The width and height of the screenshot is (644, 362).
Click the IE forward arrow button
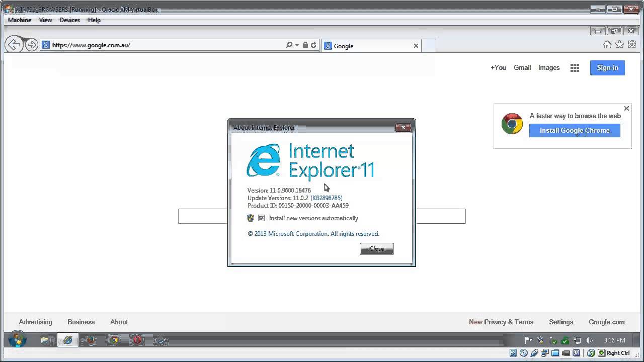coord(31,45)
